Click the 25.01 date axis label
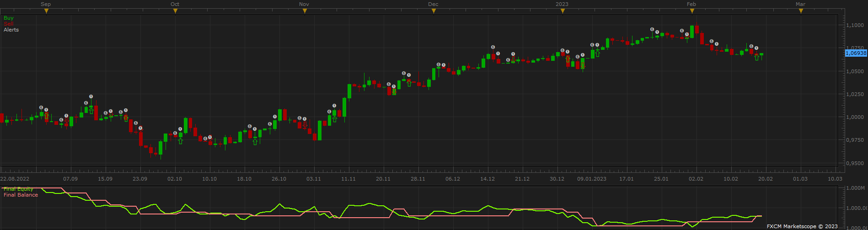The height and width of the screenshot is (230, 868). point(661,179)
